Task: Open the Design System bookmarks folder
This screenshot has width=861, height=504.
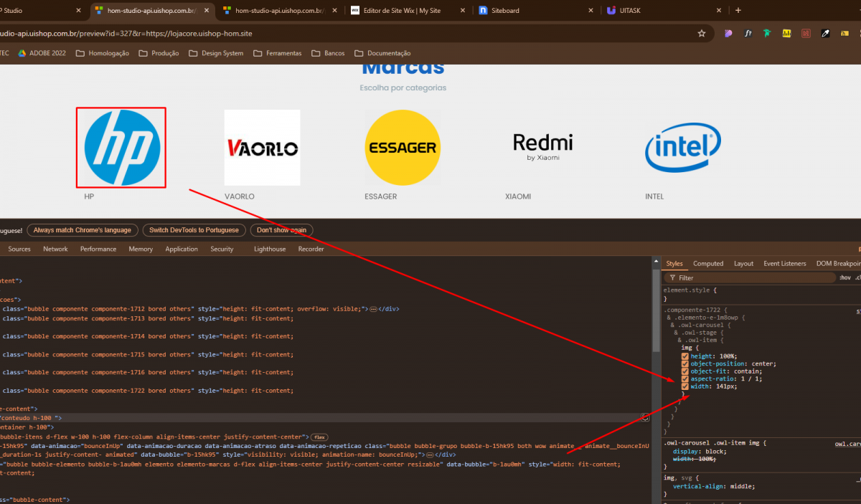Action: [x=215, y=53]
